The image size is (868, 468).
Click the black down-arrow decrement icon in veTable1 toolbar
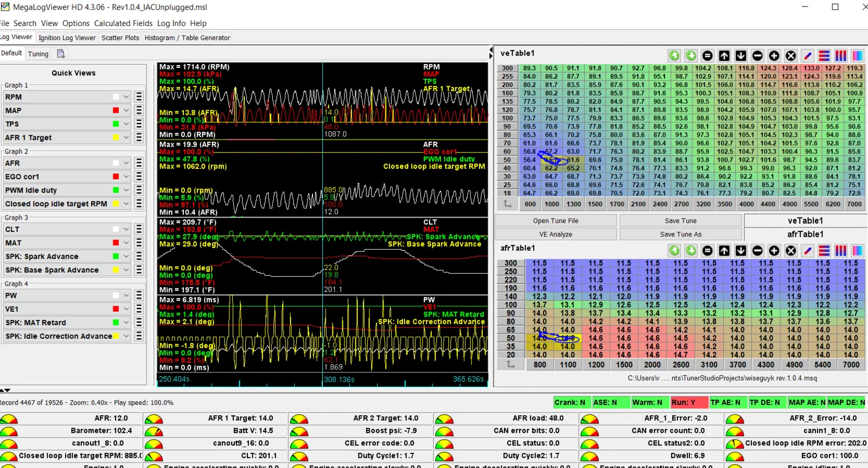(741, 55)
